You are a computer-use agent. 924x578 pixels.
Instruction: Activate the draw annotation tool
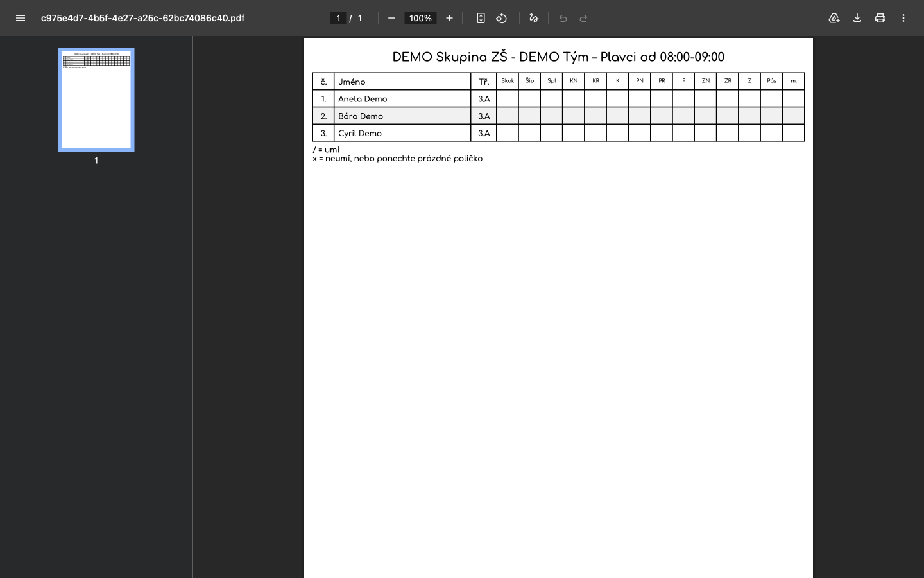coord(534,18)
